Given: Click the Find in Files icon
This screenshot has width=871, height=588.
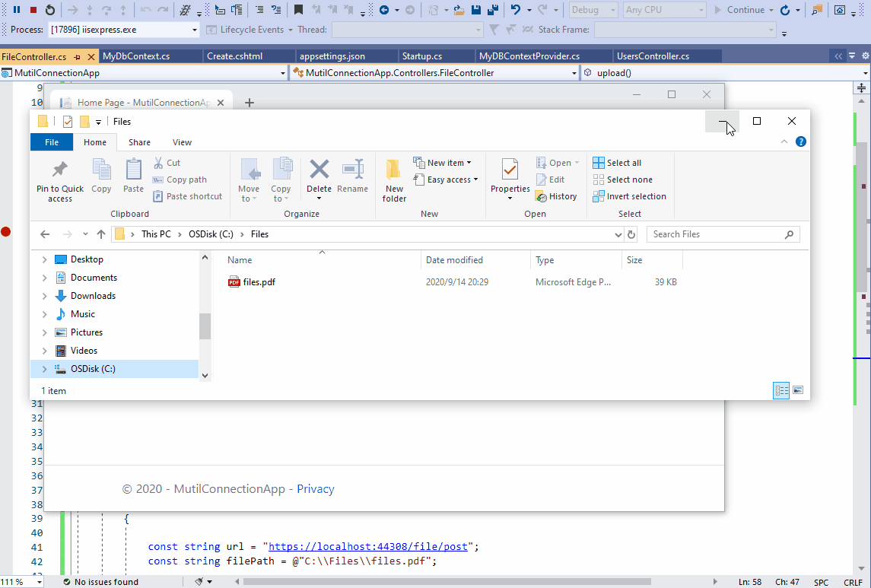Looking at the screenshot, I should coord(816,9).
